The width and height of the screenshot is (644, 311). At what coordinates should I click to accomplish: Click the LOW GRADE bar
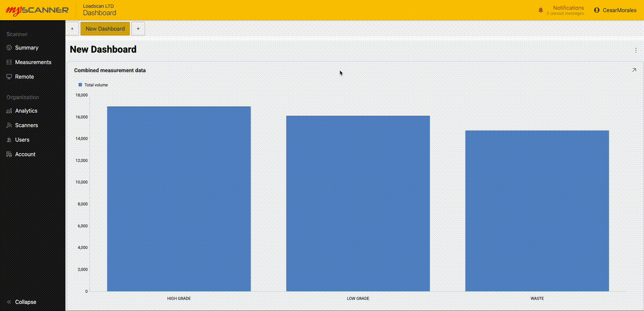(x=358, y=204)
